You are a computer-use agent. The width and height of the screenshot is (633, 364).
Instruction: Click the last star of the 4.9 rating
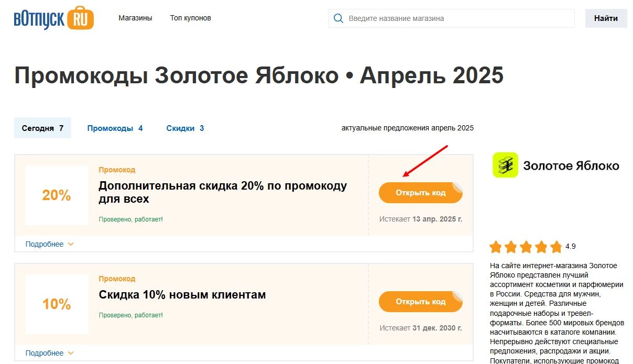[x=555, y=246]
